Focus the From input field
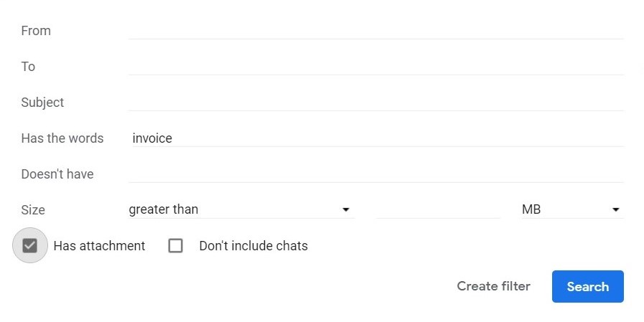 click(375, 31)
